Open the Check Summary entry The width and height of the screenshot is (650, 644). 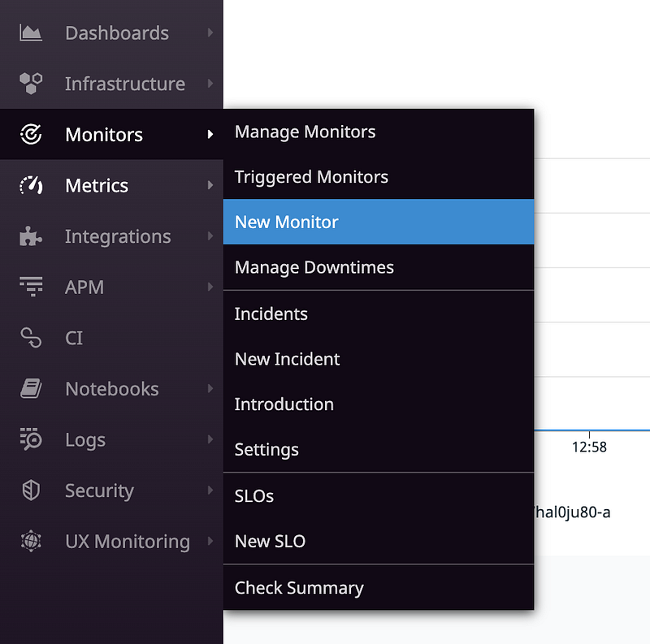[x=299, y=588]
